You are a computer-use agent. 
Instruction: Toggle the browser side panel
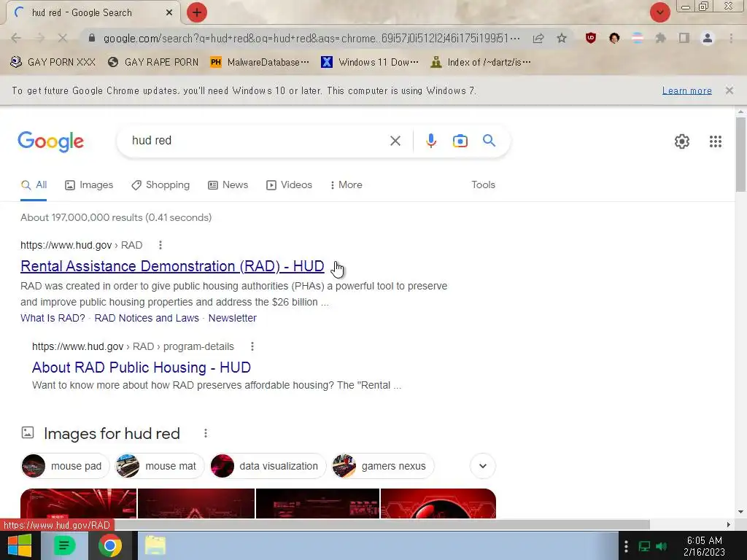point(684,38)
